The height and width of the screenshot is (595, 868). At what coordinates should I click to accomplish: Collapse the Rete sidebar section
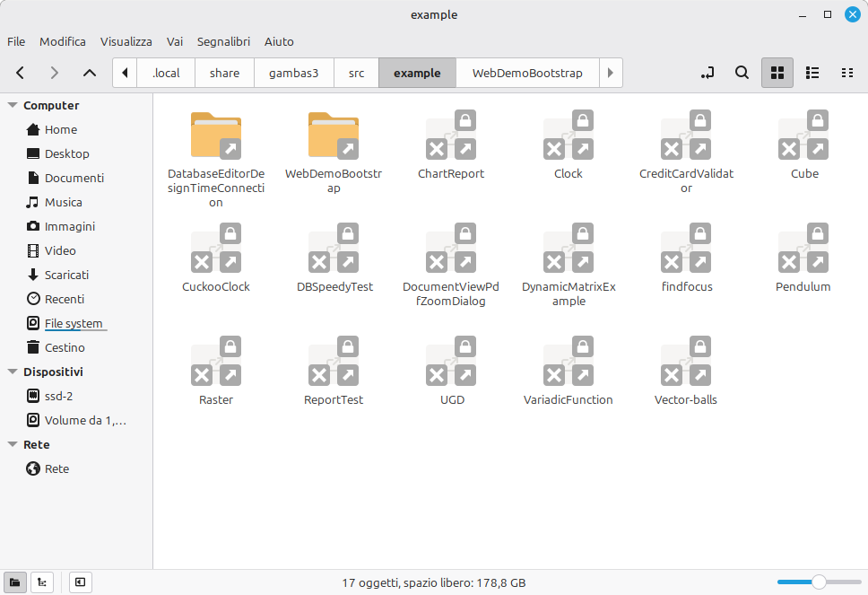pos(13,444)
